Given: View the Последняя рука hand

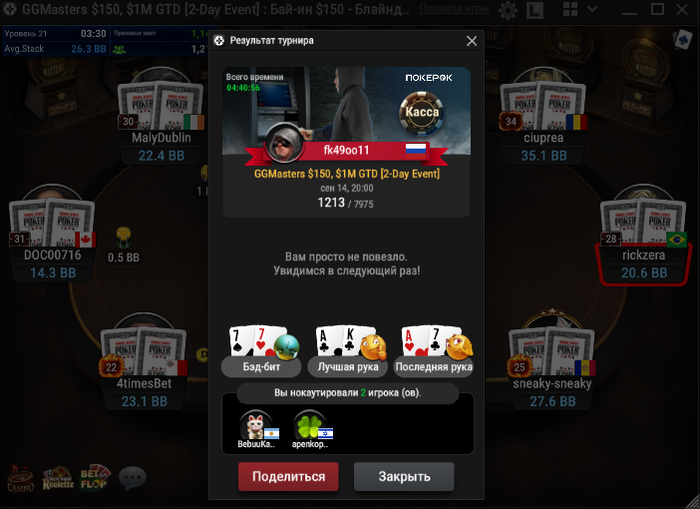Looking at the screenshot, I should click(x=433, y=351).
